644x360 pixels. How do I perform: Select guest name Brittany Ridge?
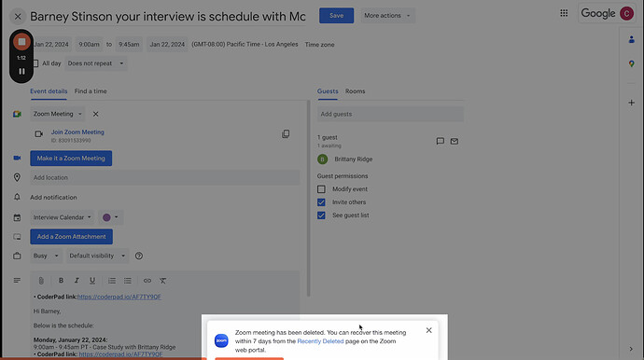353,159
